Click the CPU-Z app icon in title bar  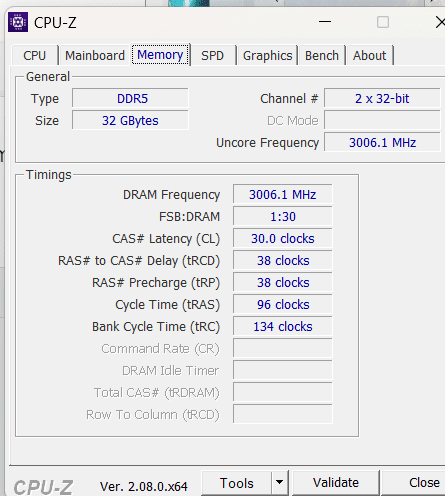point(18,22)
